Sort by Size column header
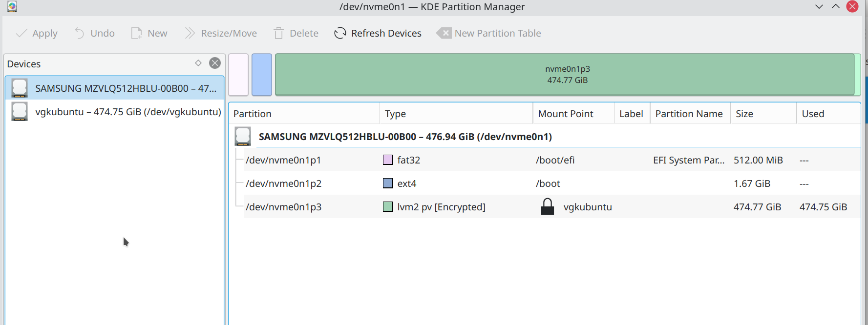The image size is (868, 325). click(763, 114)
